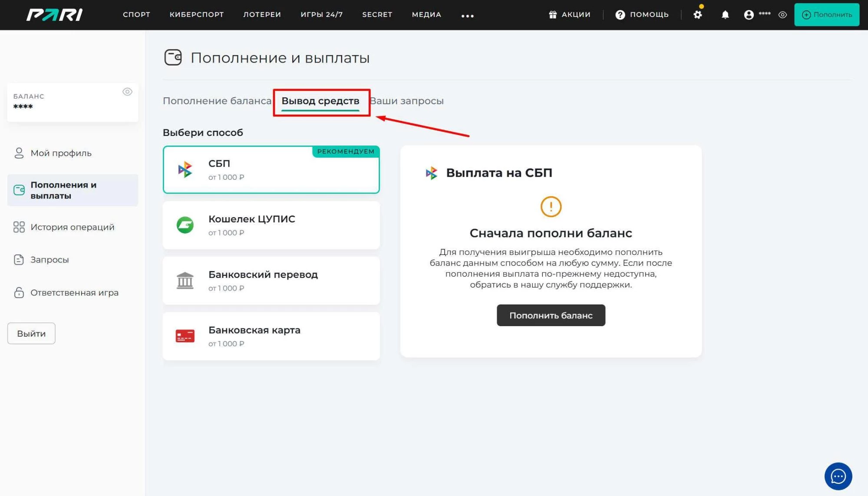Open the Пополнение баланса tab

click(x=216, y=100)
